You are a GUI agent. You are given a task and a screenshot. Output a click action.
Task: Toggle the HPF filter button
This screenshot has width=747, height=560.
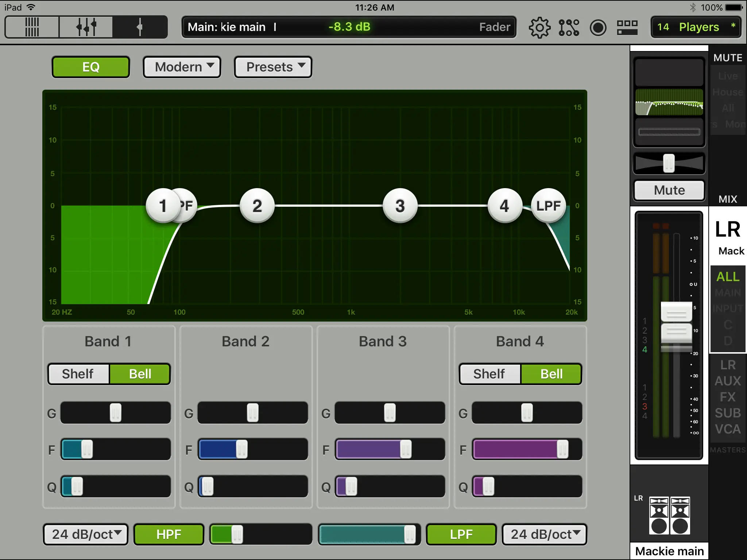tap(169, 534)
